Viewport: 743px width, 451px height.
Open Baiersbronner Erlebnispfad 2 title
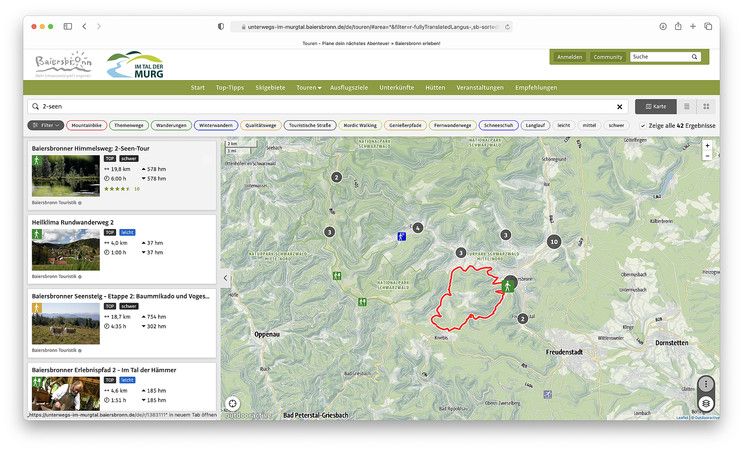tap(104, 370)
